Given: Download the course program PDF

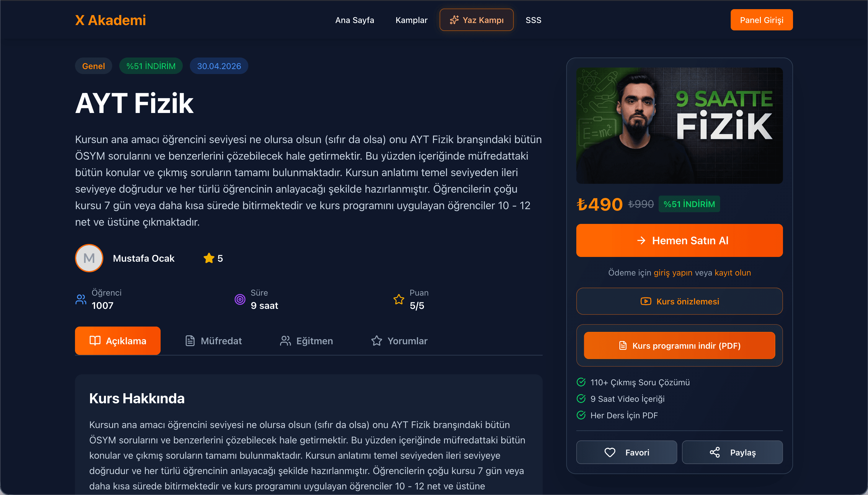Looking at the screenshot, I should tap(680, 346).
